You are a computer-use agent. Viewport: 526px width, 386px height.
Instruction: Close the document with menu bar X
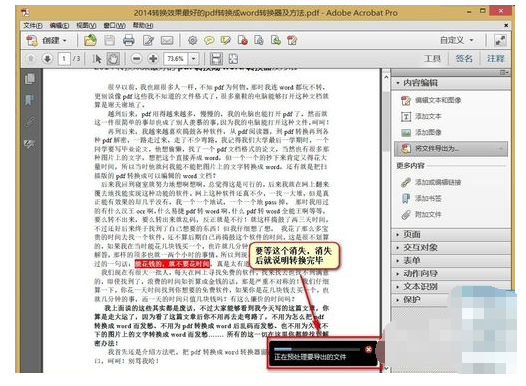(506, 25)
